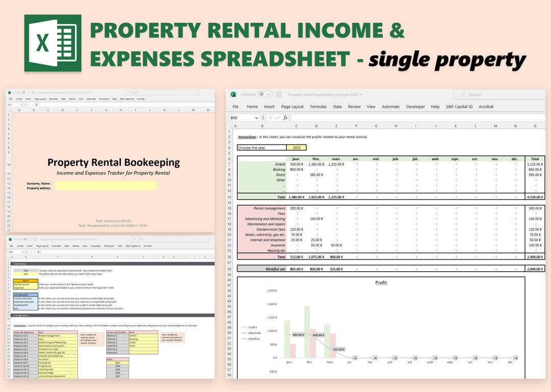This screenshot has height=392, width=551.
Task: Click Expenses overview link in DASHBOARDS box
Action: (x=26, y=302)
